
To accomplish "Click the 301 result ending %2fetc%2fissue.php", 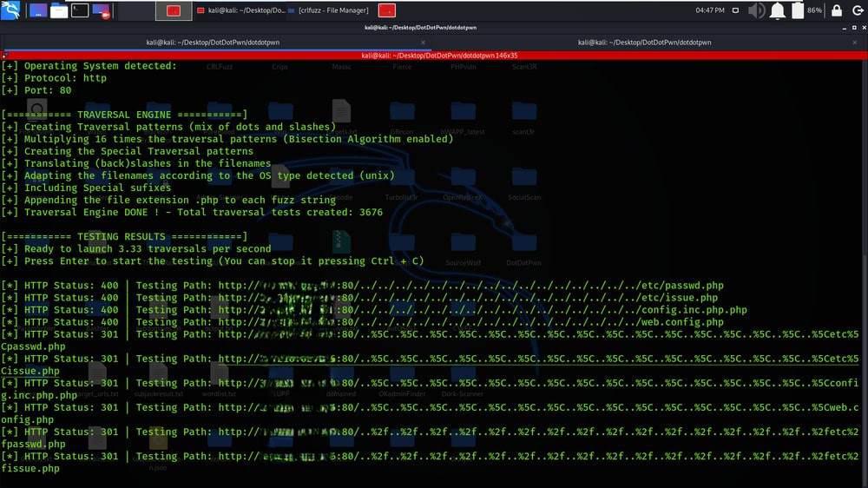I will point(430,462).
